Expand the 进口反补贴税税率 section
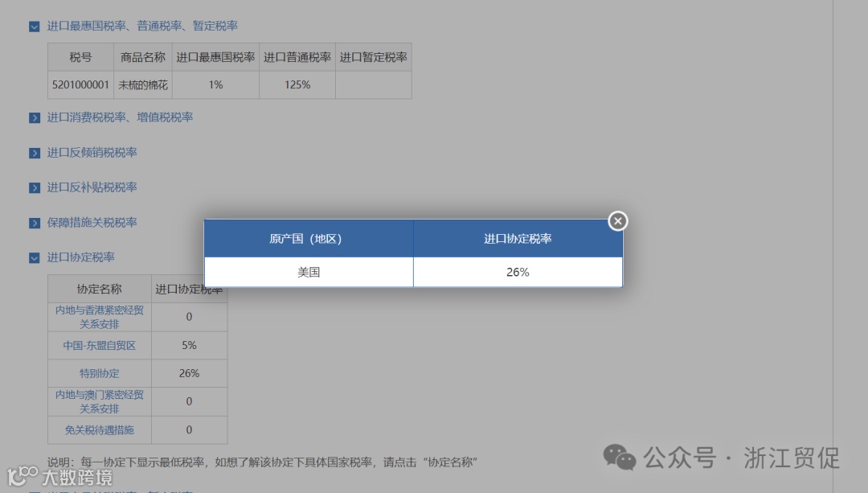This screenshot has width=868, height=493. (x=35, y=187)
